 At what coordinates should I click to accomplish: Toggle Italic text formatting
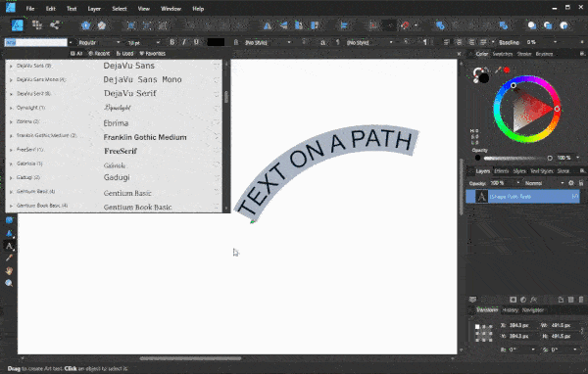184,42
